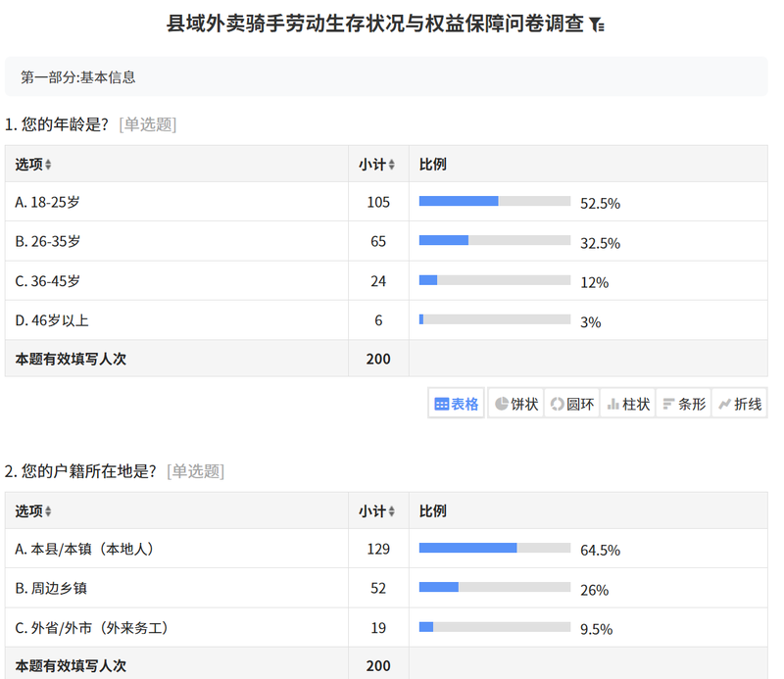Sort question 1 by option column
Image resolution: width=784 pixels, height=679 pixels.
[34, 165]
